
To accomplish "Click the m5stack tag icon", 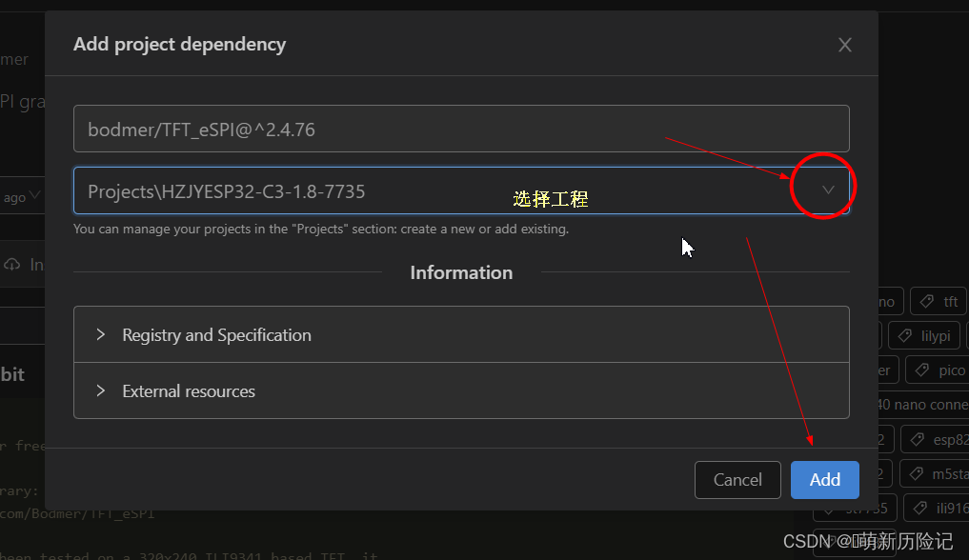I will 917,472.
